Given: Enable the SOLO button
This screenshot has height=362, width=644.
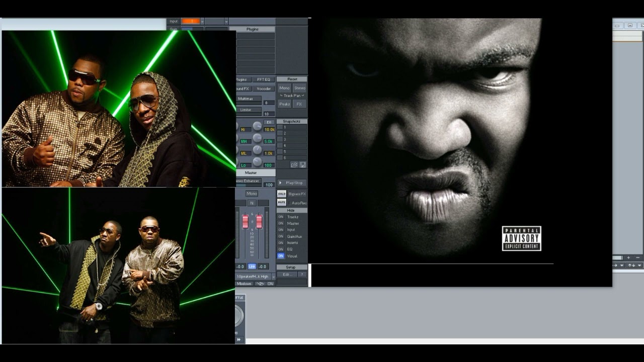Looking at the screenshot, I should point(282,194).
